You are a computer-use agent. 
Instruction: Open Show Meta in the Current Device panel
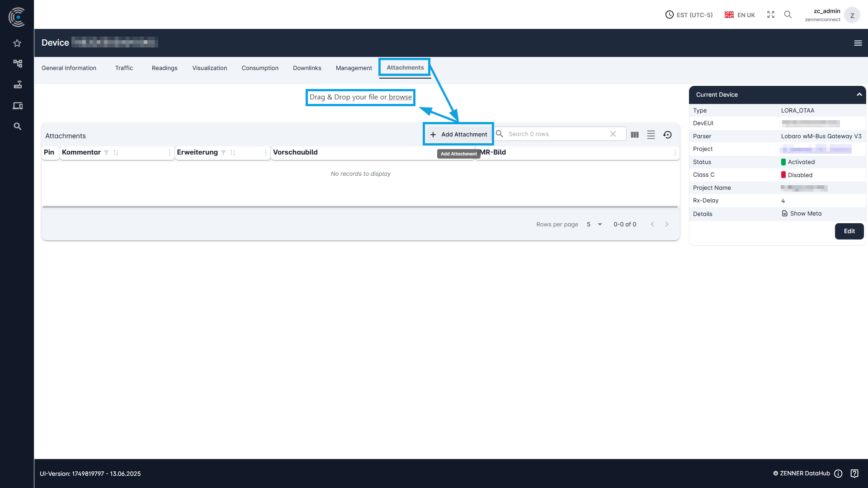pos(805,213)
